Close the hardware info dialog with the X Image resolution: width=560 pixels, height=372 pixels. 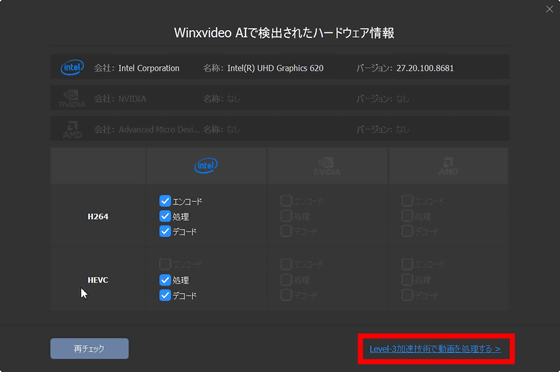549,9
